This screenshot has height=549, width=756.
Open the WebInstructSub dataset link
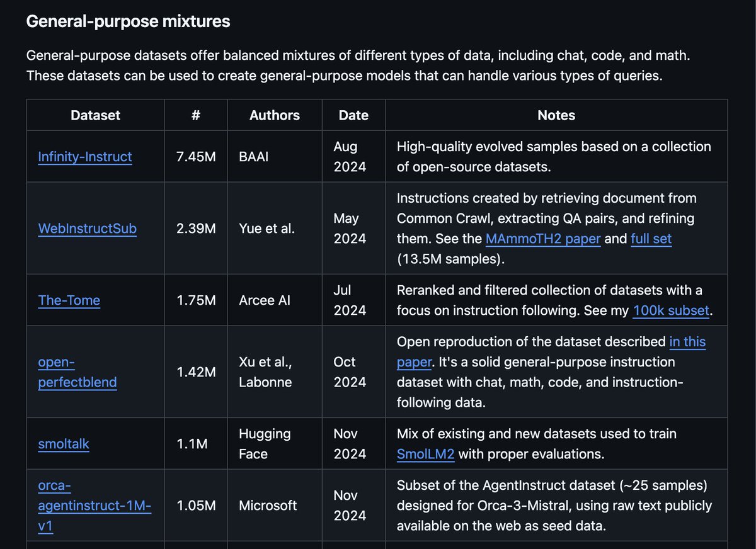[x=87, y=229]
